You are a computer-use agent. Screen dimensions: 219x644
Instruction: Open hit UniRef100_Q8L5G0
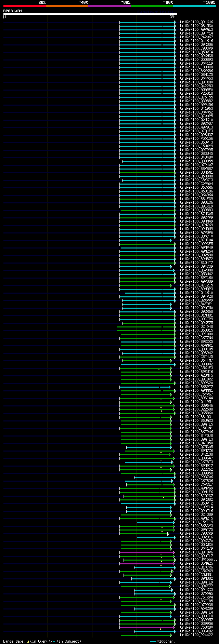196,26
